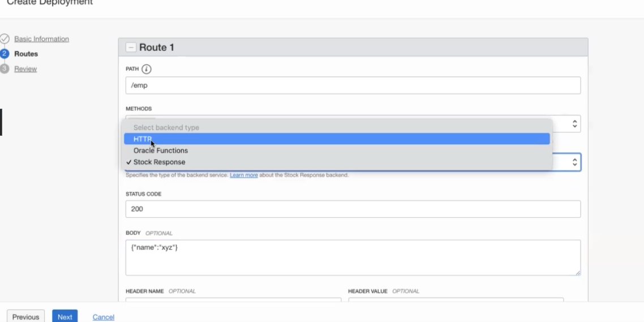Collapse the Route 1 section
Image resolution: width=644 pixels, height=322 pixels.
coord(131,48)
